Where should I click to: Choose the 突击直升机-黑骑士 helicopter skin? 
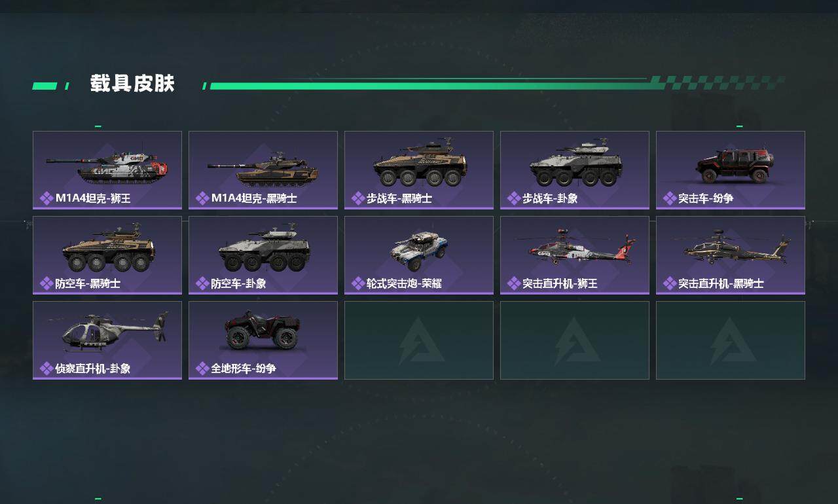click(x=731, y=255)
